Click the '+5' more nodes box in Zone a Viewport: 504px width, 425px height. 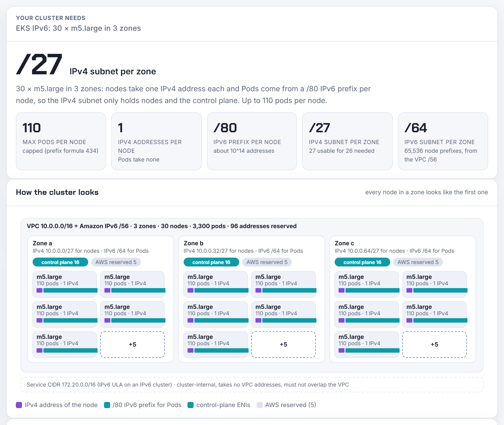[132, 344]
